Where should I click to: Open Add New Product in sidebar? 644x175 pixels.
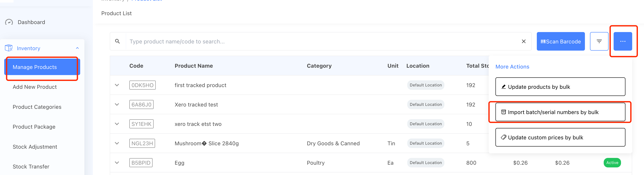click(35, 87)
